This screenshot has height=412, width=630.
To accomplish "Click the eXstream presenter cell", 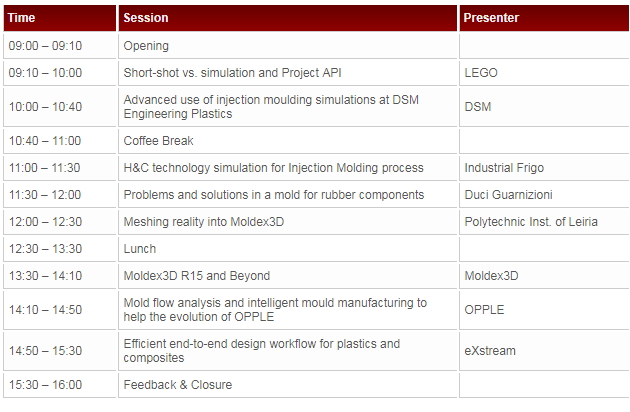I will pyautogui.click(x=545, y=351).
